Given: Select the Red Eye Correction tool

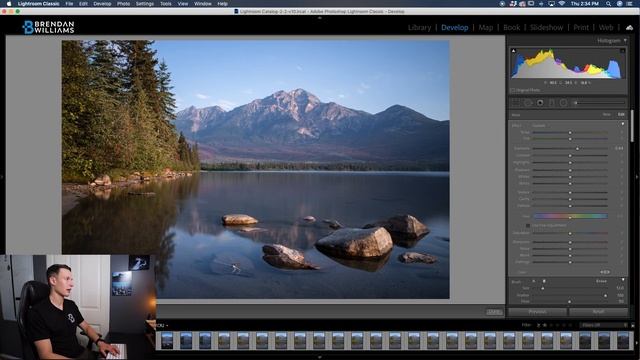Looking at the screenshot, I should (x=540, y=103).
